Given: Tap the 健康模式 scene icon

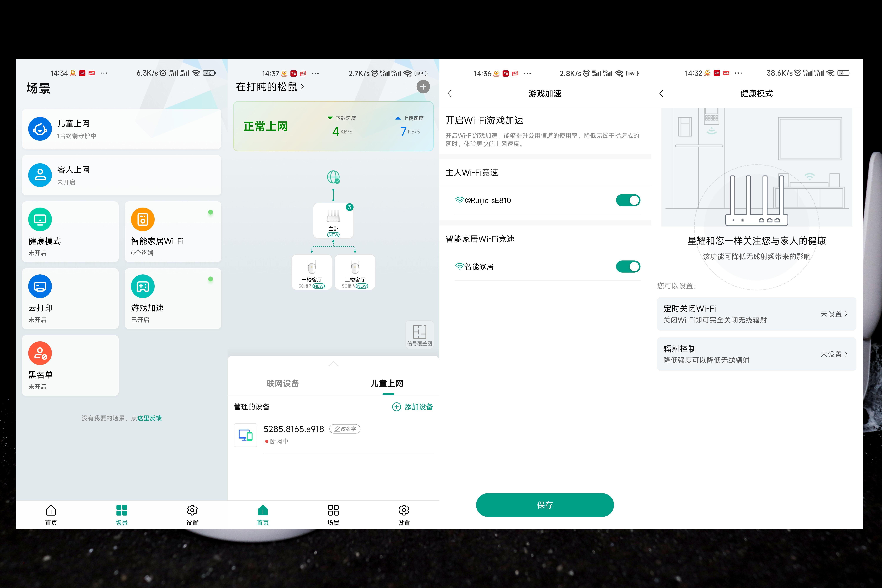Looking at the screenshot, I should tap(40, 219).
